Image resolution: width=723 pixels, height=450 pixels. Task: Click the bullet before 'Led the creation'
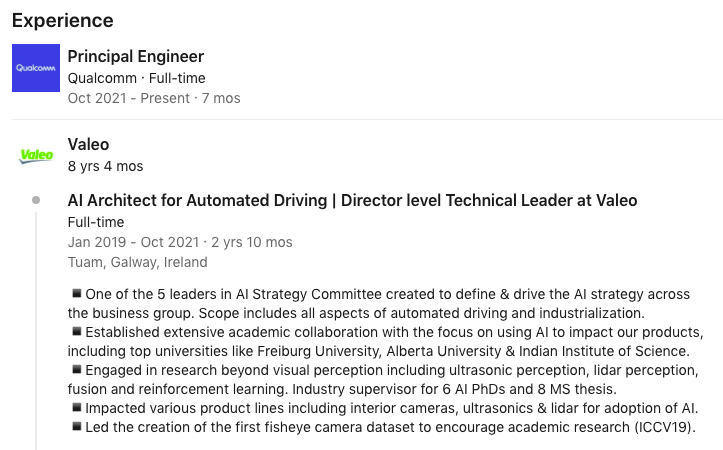point(77,426)
